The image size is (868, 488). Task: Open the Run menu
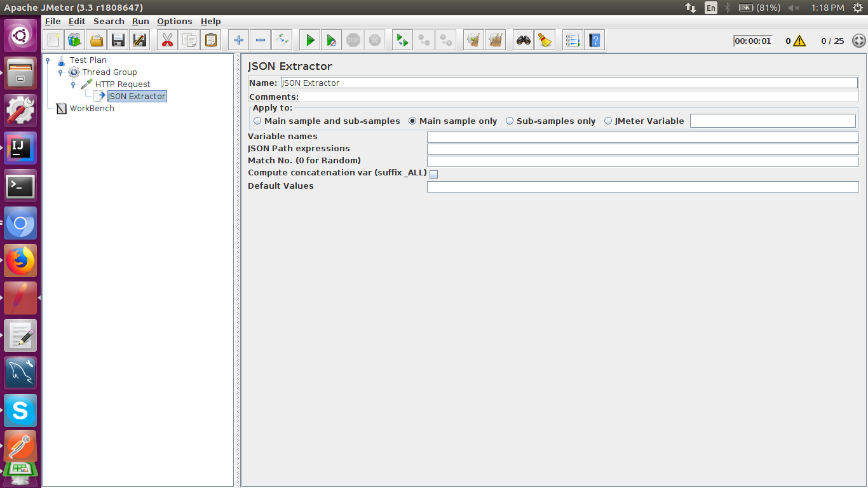click(140, 21)
